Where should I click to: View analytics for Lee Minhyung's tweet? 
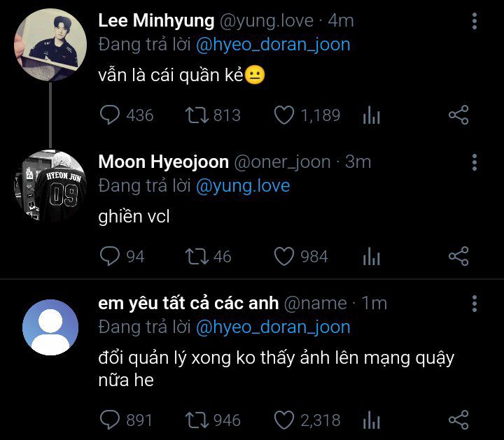point(371,115)
